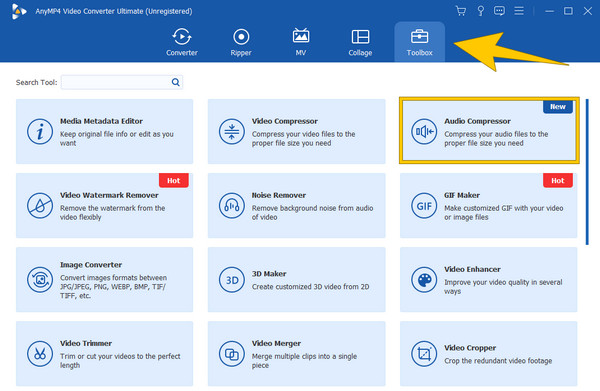Image resolution: width=600 pixels, height=391 pixels.
Task: Switch to the Ripper tab
Action: pyautogui.click(x=241, y=42)
